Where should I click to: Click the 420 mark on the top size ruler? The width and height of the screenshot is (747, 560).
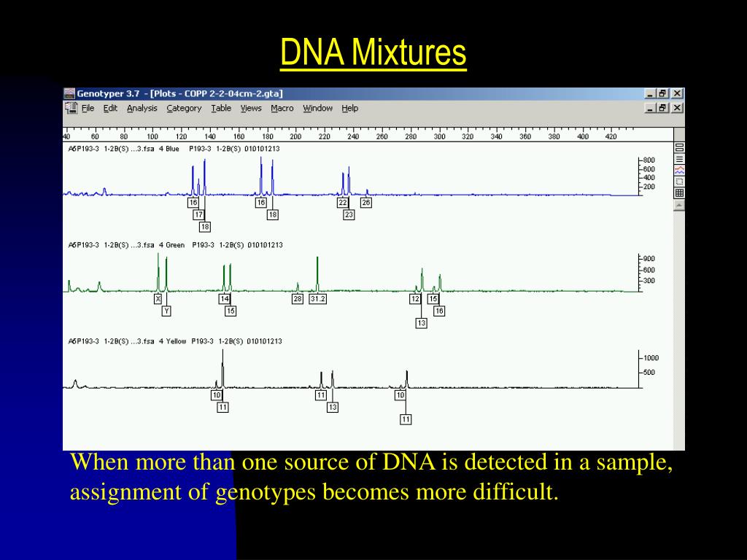click(611, 136)
